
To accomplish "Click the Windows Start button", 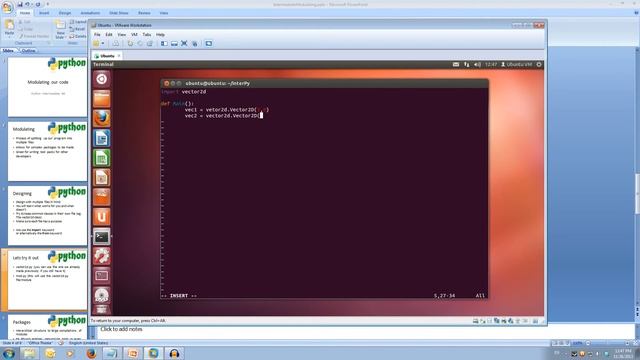I will tap(8, 353).
